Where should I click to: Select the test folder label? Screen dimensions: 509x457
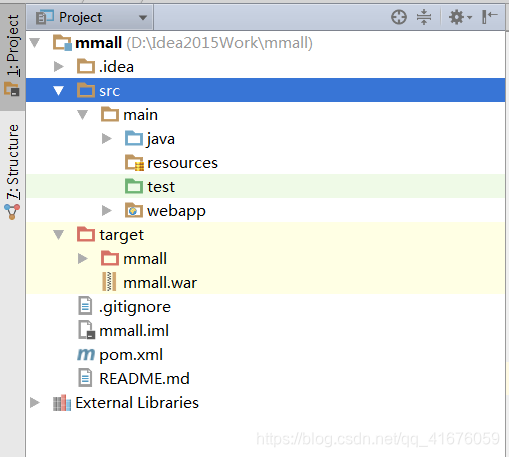click(x=161, y=187)
